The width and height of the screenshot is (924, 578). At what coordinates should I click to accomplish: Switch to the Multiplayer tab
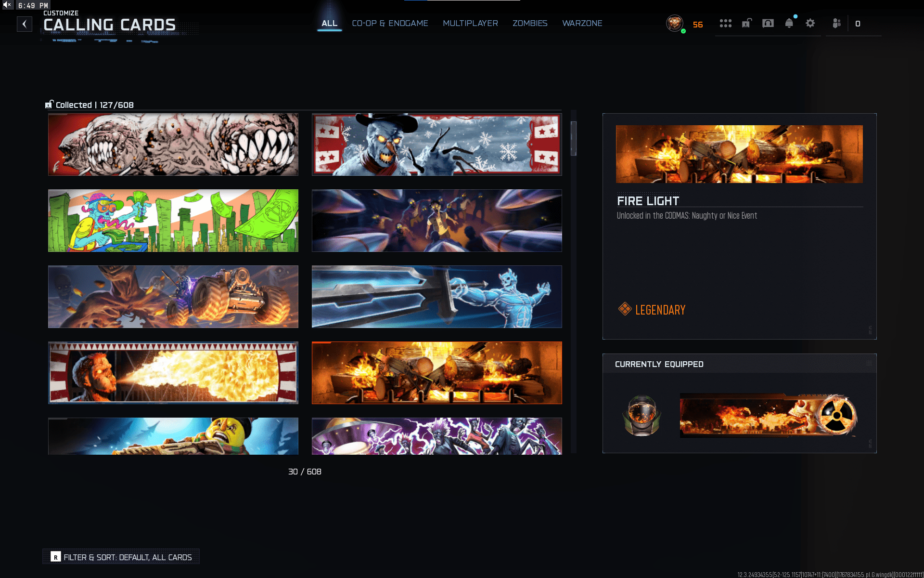click(470, 23)
